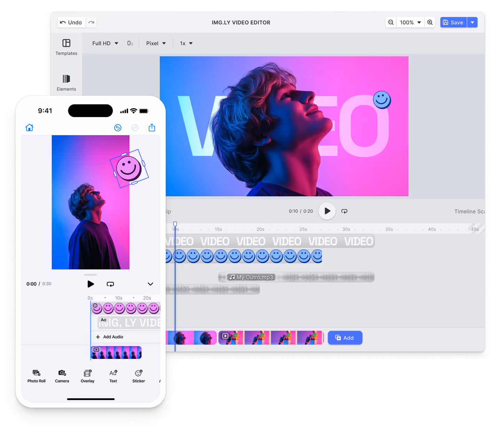Tap the undo icon on the phone
The width and height of the screenshot is (504, 431).
[118, 128]
